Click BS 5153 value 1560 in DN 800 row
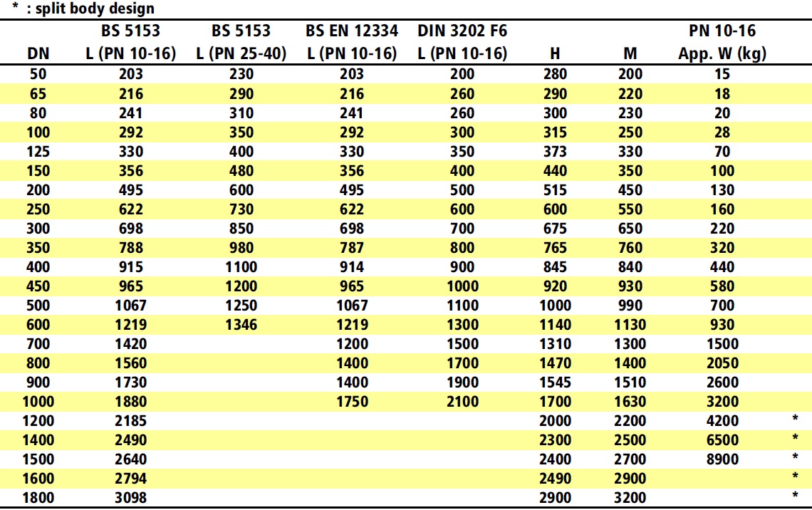Screen dimensions: 812x510 tap(130, 363)
